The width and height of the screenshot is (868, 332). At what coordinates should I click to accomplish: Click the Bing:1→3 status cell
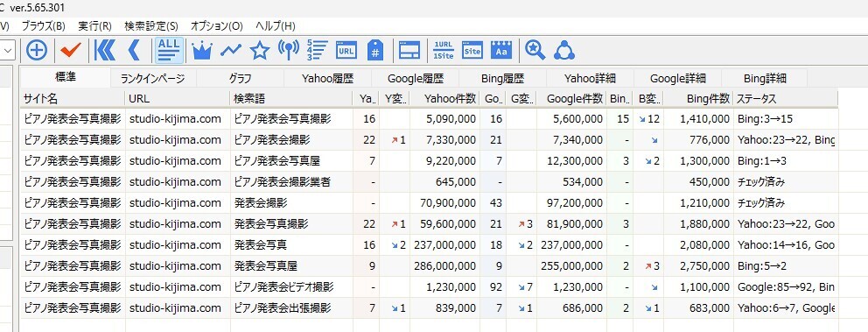pos(786,160)
